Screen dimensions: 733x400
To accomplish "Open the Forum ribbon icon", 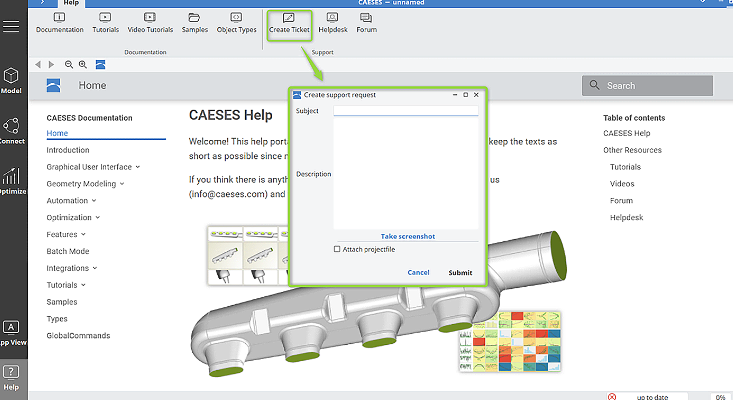I will click(367, 19).
